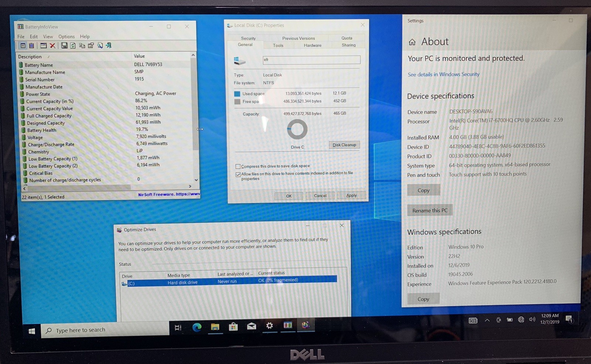Select the Designed Capacity row
This screenshot has width=591, height=364.
coord(107,123)
